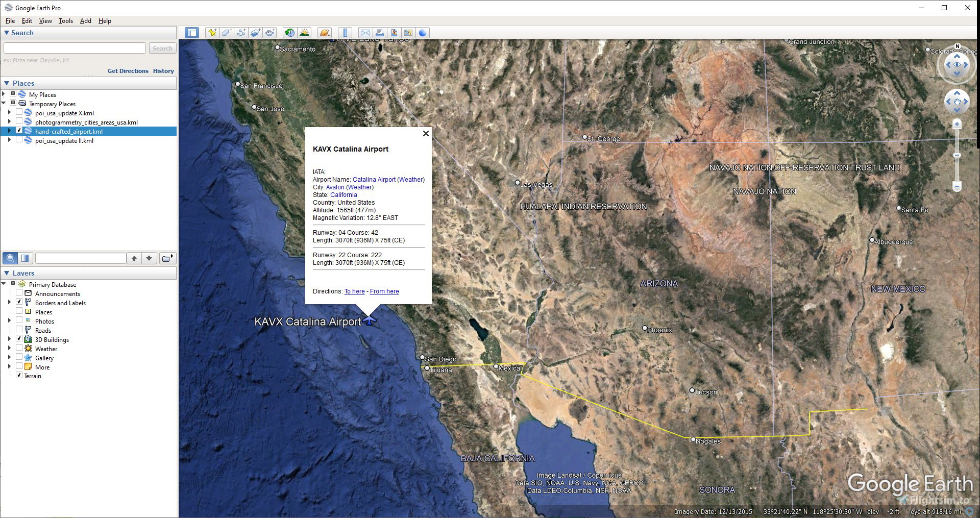Click the Email envelope icon
Viewport: 980px width, 518px height.
tap(365, 33)
